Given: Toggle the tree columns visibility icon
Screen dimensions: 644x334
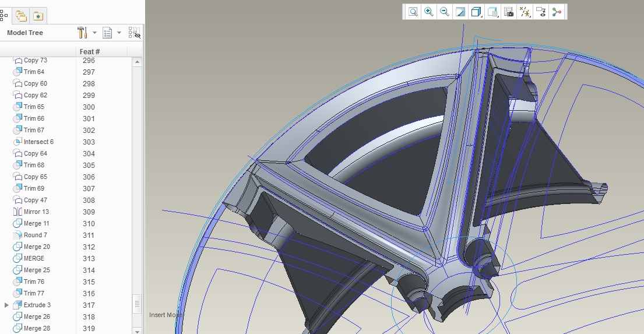Looking at the screenshot, I should click(134, 33).
